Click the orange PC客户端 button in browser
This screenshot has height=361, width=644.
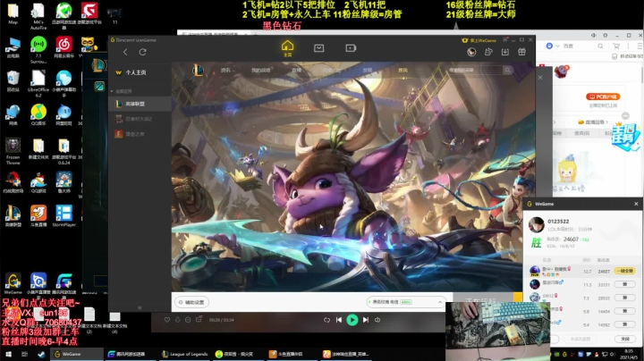coord(603,97)
